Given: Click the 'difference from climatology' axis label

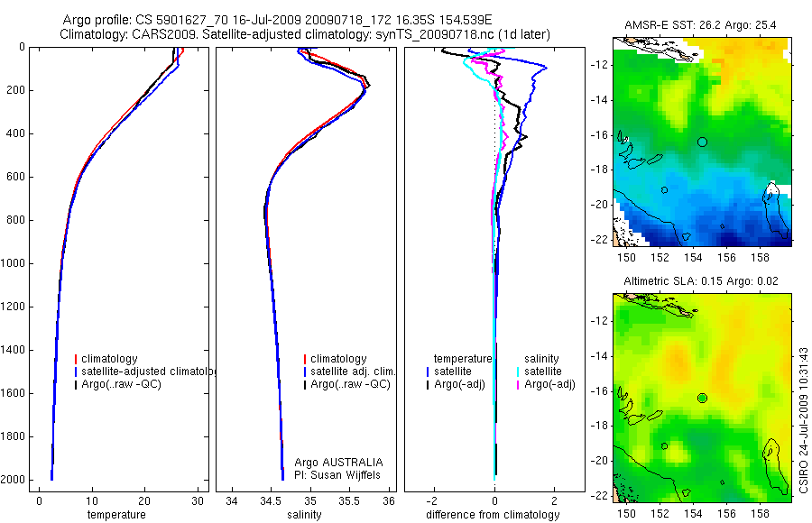Looking at the screenshot, I should pyautogui.click(x=493, y=515).
